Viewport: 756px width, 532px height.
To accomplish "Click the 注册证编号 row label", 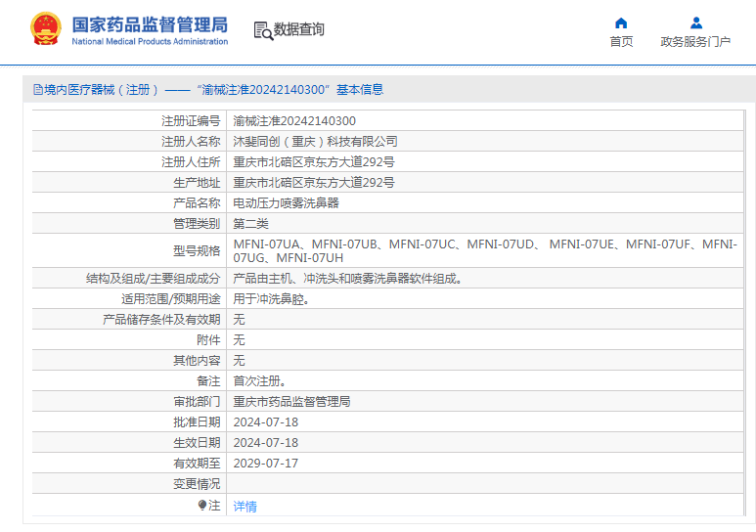I will coord(191,121).
